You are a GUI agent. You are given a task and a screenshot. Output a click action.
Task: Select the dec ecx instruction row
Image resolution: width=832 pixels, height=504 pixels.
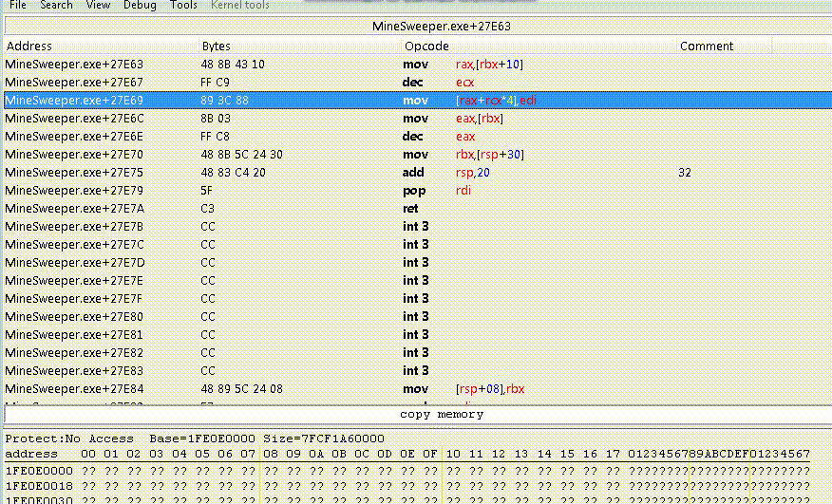click(418, 83)
